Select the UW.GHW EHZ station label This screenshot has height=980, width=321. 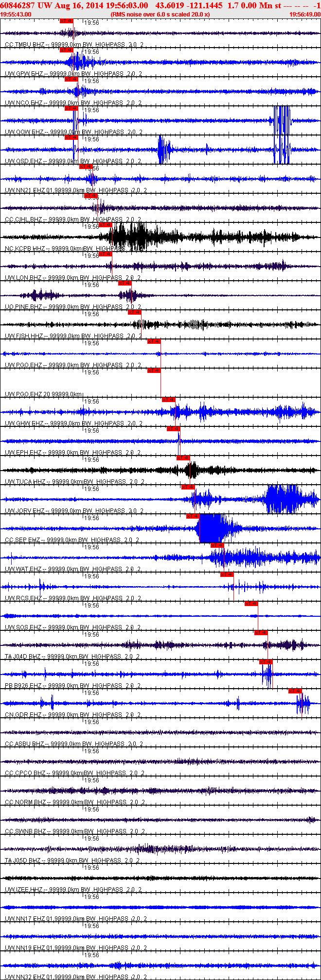coord(73,423)
